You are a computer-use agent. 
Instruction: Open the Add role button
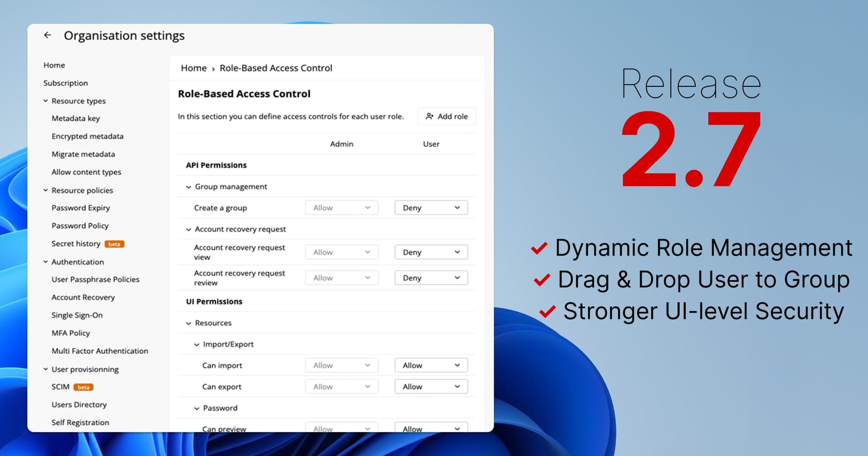tap(447, 116)
